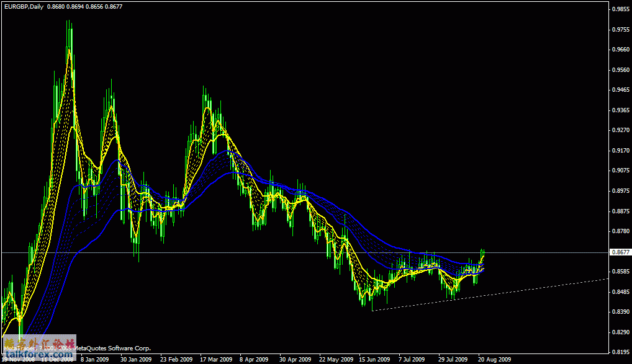Click the 0.9560 price axis label

pyautogui.click(x=621, y=69)
